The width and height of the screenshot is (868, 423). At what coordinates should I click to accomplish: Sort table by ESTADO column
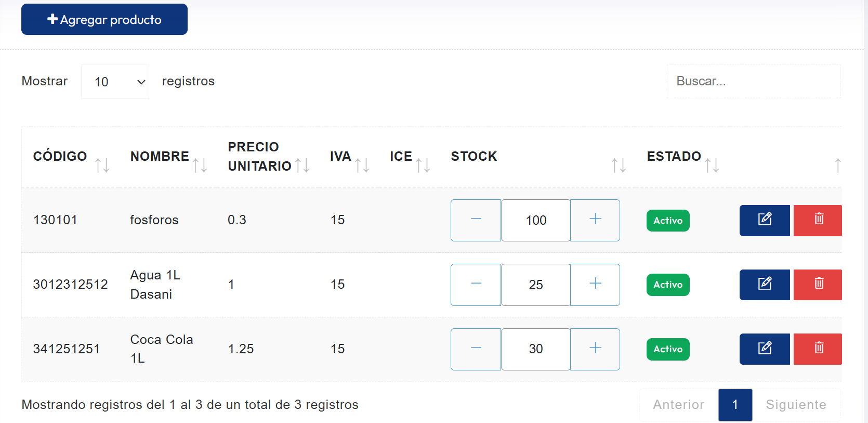[682, 157]
